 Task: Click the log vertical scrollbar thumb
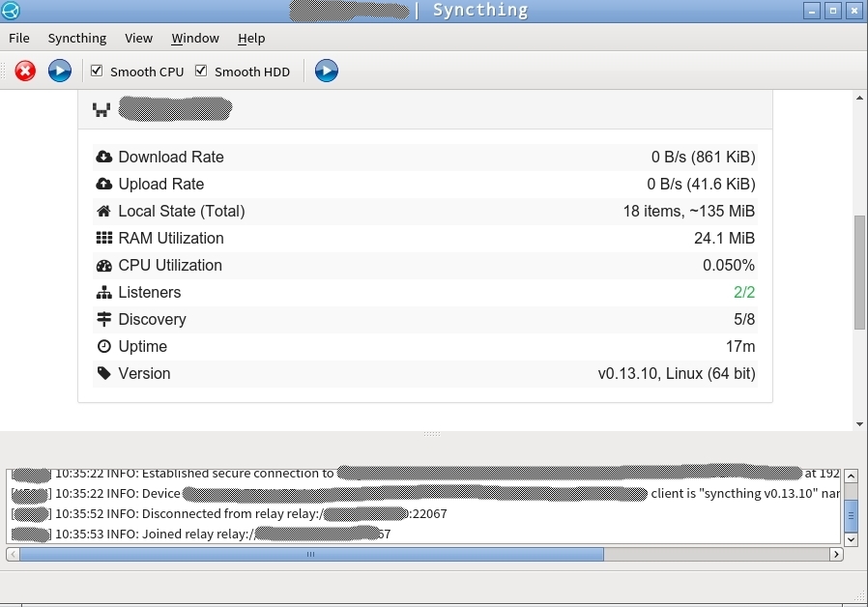[851, 515]
